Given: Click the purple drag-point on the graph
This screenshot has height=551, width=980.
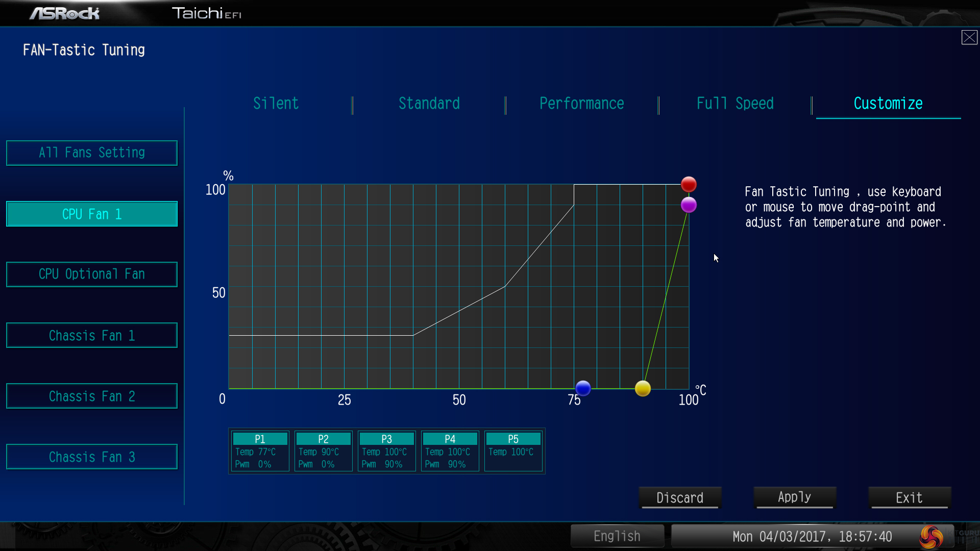Looking at the screenshot, I should click(x=689, y=205).
